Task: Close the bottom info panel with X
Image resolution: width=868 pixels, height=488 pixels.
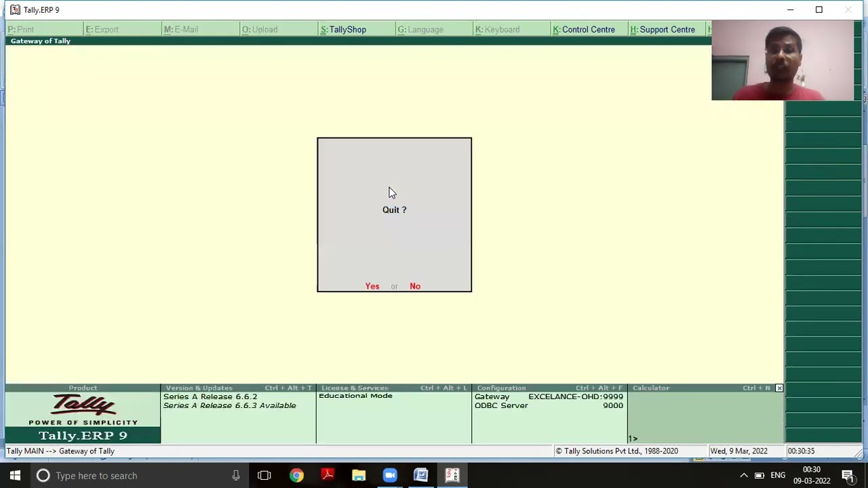Action: coord(779,388)
